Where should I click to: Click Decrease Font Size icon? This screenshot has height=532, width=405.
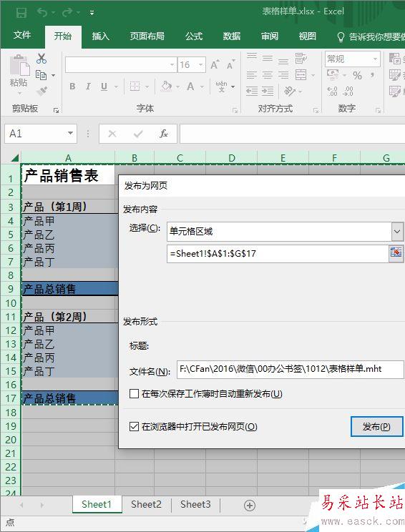pos(231,64)
